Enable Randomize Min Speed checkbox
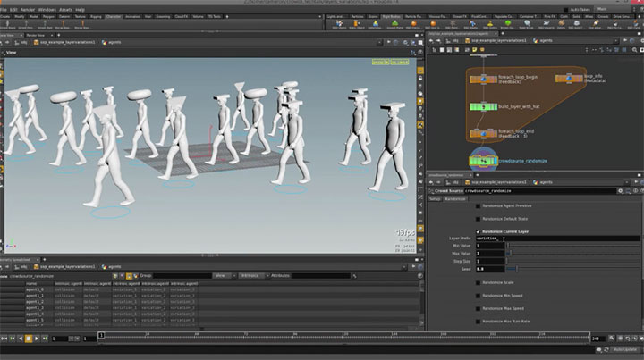 [478, 296]
